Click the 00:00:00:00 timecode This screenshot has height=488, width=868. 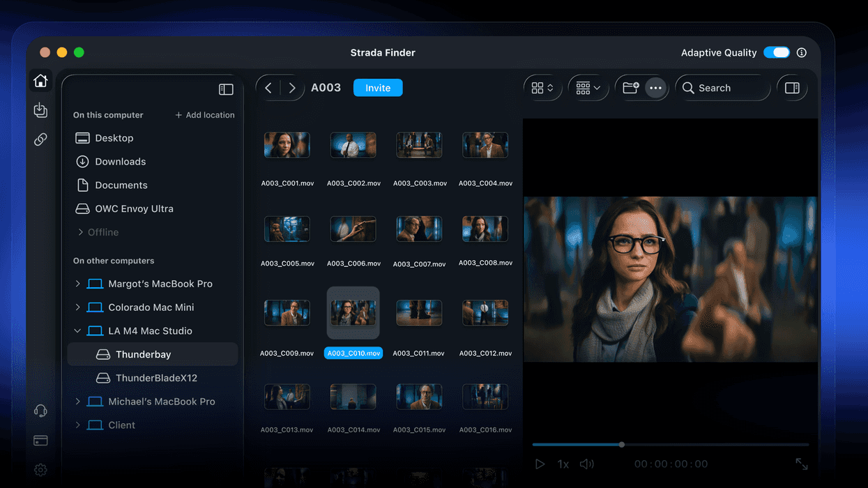tap(671, 464)
